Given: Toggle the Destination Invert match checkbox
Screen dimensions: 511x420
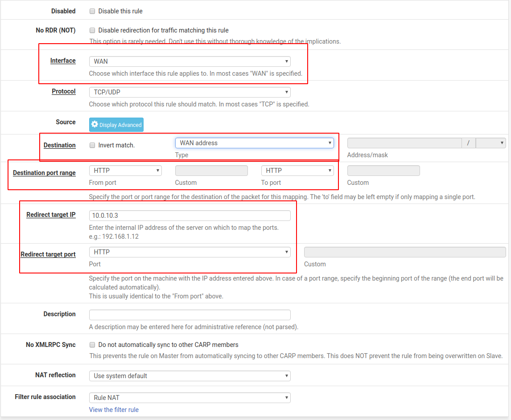Looking at the screenshot, I should [92, 145].
